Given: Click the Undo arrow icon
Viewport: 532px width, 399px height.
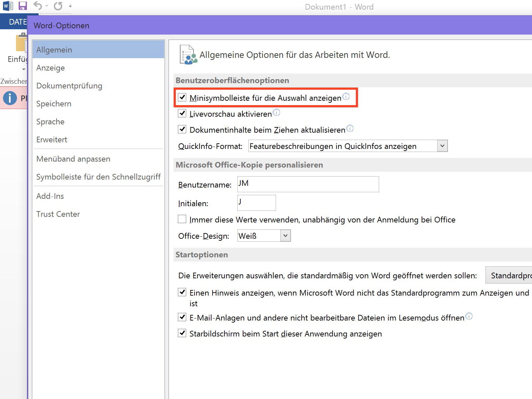Looking at the screenshot, I should pyautogui.click(x=38, y=6).
